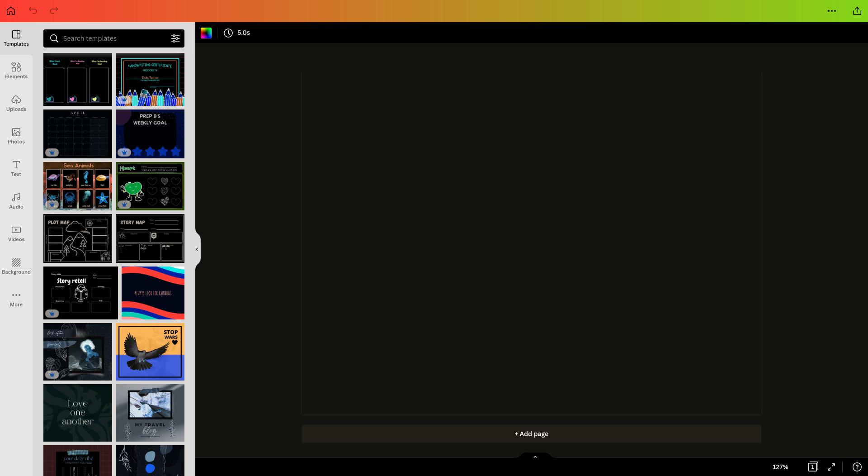Select the Story retell template
Image resolution: width=868 pixels, height=476 pixels.
(80, 293)
